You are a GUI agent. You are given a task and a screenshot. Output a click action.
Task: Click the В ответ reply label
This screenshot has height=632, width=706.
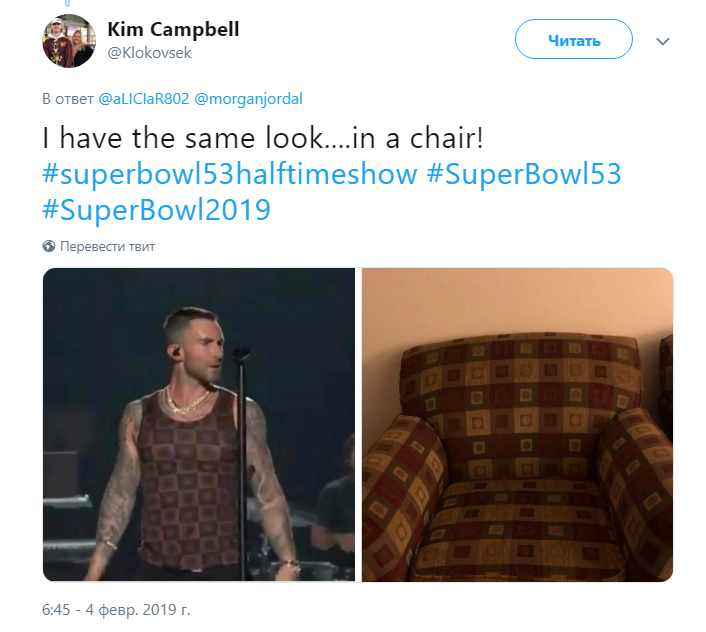(68, 99)
